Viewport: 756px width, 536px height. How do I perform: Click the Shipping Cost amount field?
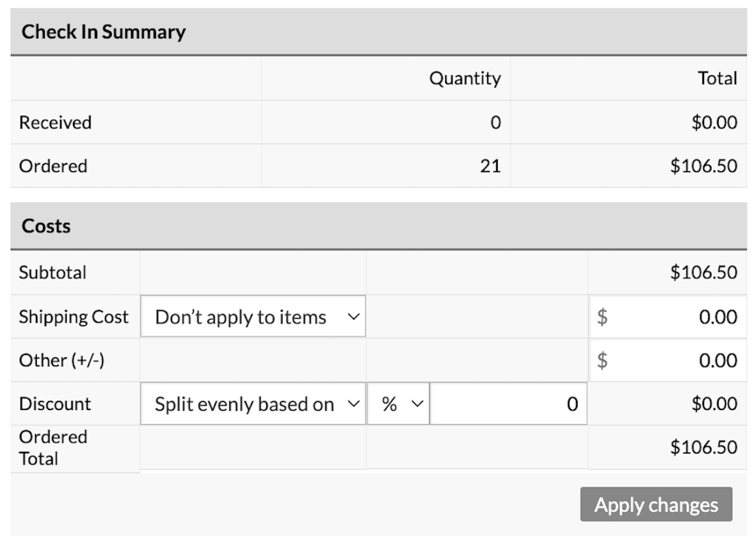(x=677, y=317)
